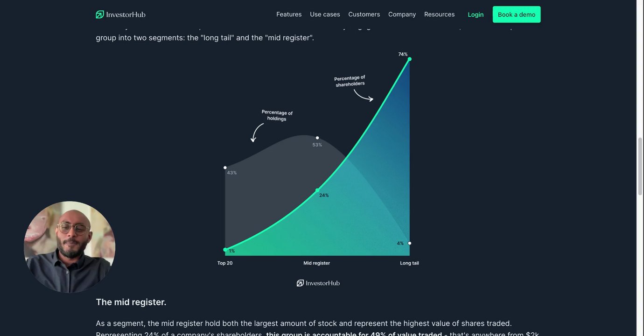Viewport: 644px width, 336px height.
Task: Click the 1% green data point
Action: point(225,250)
